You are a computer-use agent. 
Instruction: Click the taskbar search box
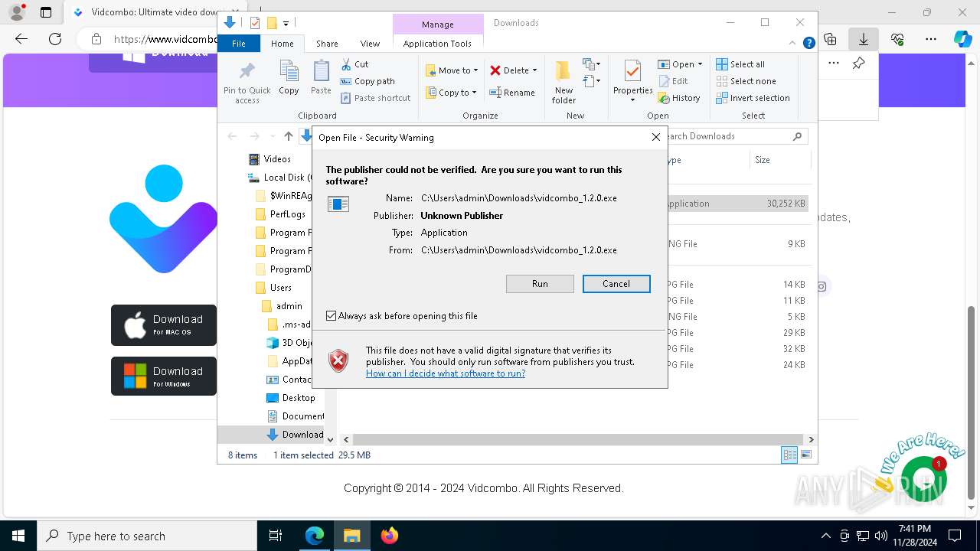147,536
